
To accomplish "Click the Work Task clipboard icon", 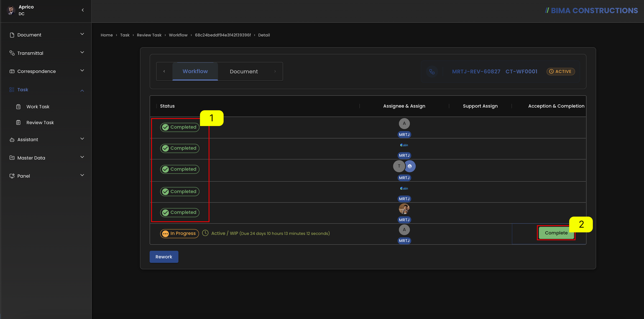I will 18,107.
